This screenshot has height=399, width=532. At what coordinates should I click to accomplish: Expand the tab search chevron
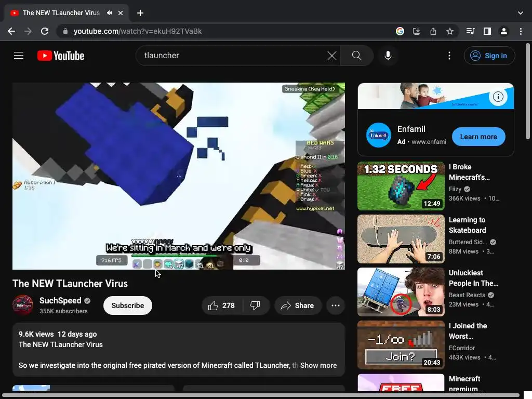(521, 13)
